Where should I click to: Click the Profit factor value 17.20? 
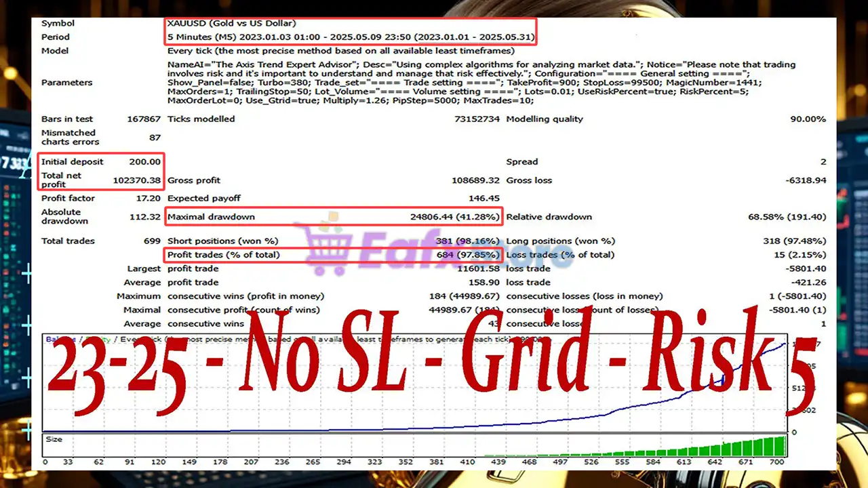tap(148, 199)
